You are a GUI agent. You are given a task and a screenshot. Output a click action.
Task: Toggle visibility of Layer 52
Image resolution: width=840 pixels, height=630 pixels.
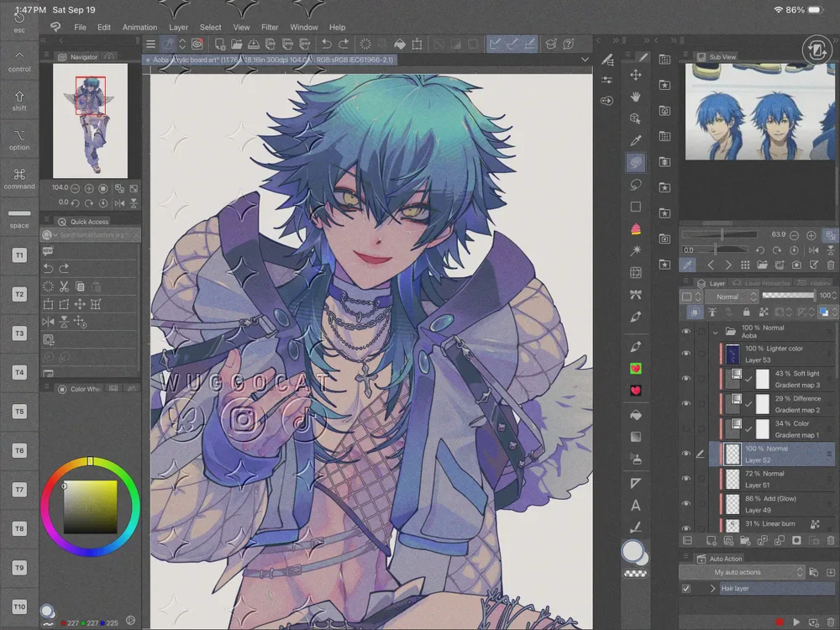(685, 454)
